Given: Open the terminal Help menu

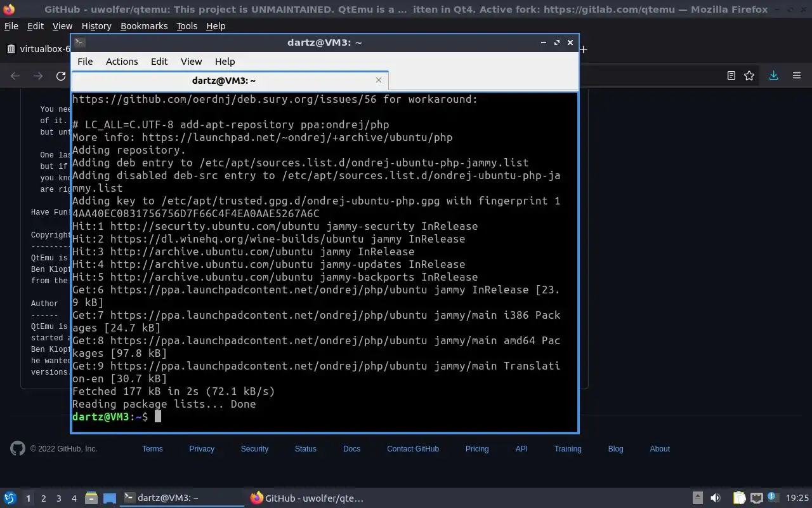Looking at the screenshot, I should pos(225,62).
